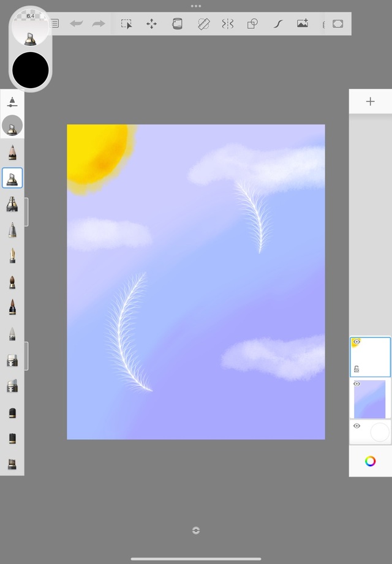Hide the top sun layer via eye icon
Viewport: 392px width, 564px height.
356,342
